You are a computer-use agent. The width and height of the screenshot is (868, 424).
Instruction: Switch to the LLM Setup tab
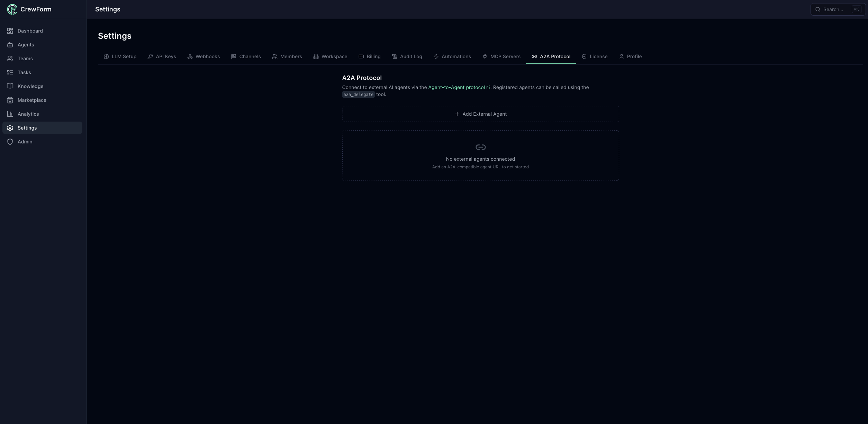tap(120, 56)
